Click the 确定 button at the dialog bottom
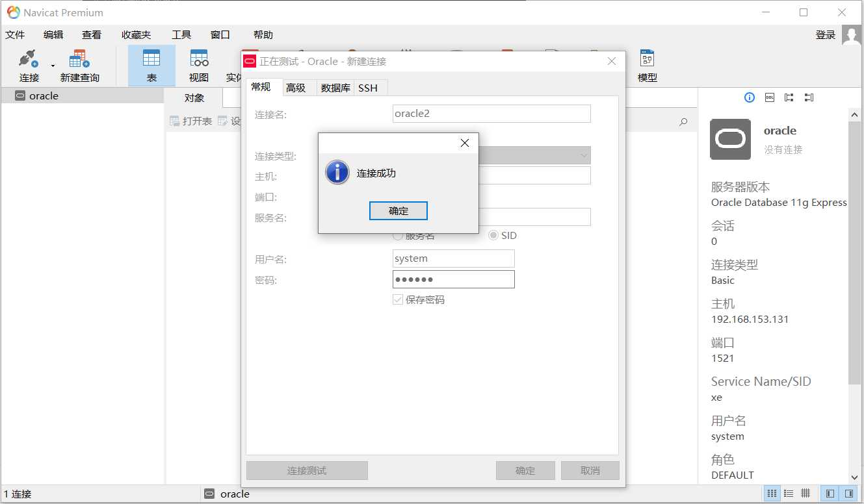This screenshot has width=864, height=504. click(x=525, y=471)
